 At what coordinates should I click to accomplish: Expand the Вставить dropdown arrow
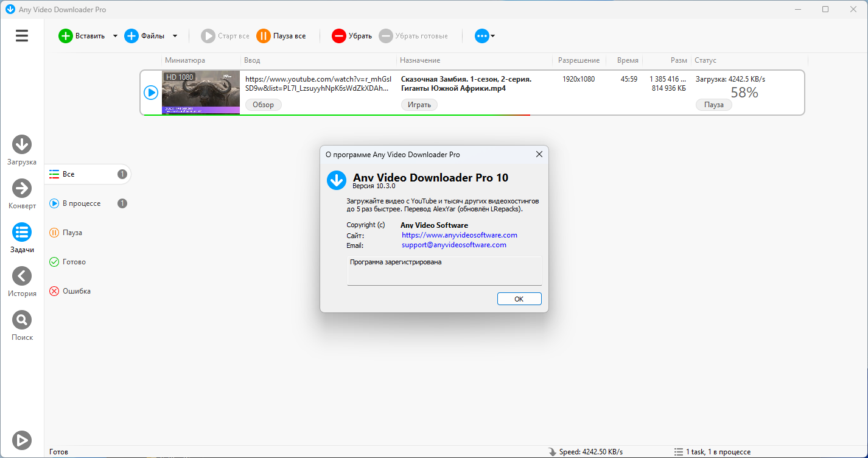(115, 36)
